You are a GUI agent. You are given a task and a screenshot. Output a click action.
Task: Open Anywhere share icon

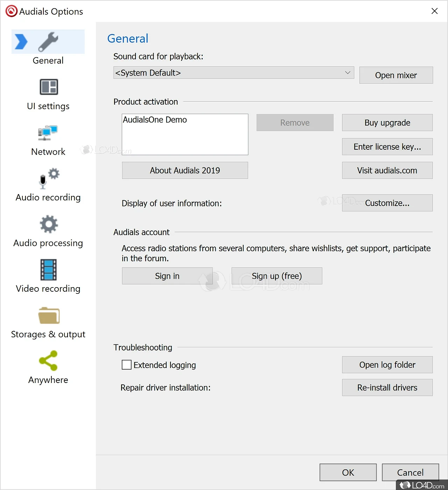pyautogui.click(x=48, y=361)
